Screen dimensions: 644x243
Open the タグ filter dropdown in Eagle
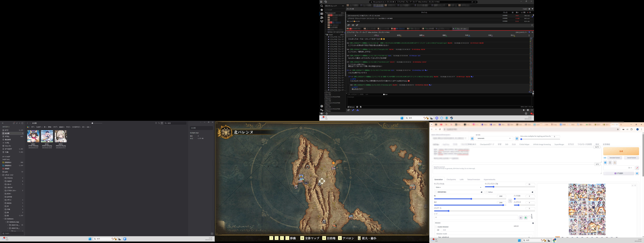33,127
